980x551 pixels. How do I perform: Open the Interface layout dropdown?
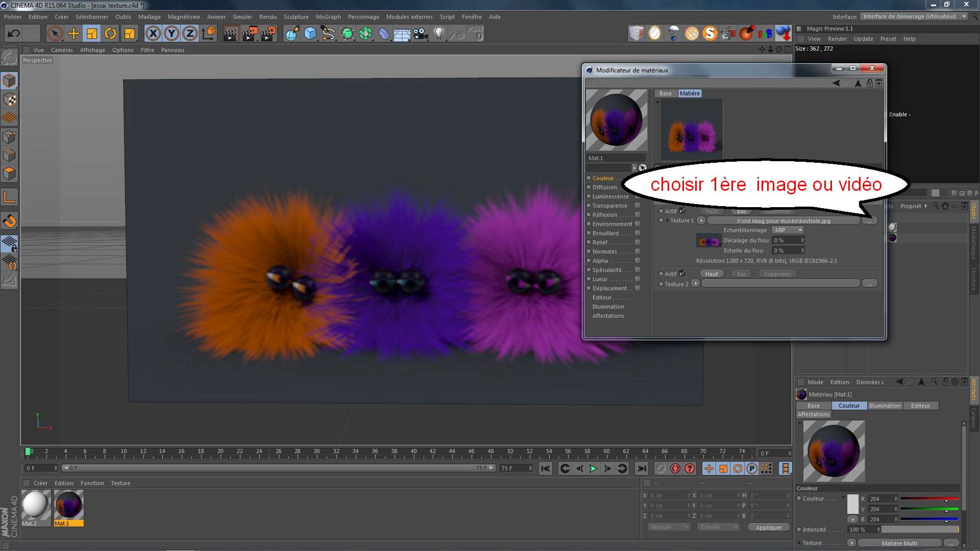pos(914,16)
